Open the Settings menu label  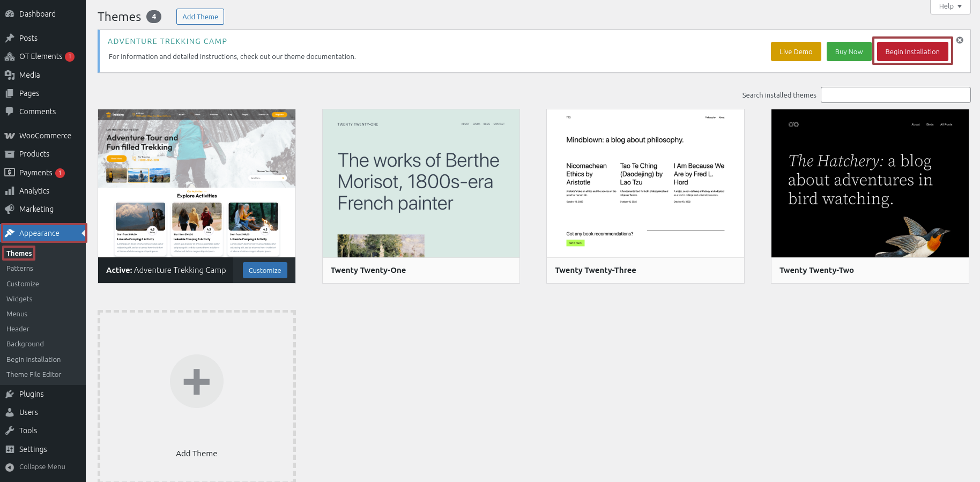click(33, 449)
